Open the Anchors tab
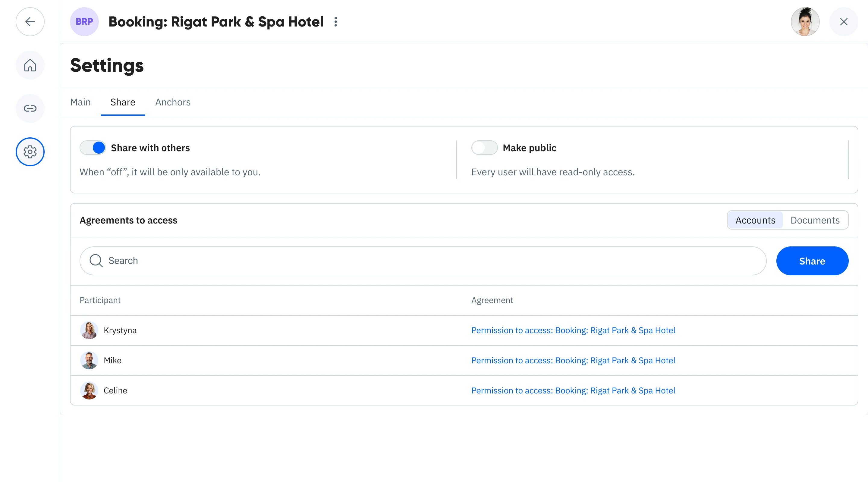This screenshot has width=868, height=482. click(173, 102)
